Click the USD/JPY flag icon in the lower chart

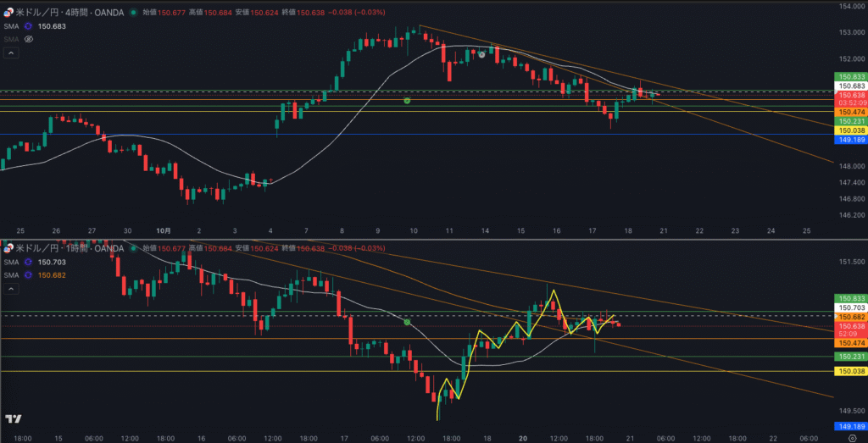tap(9, 249)
